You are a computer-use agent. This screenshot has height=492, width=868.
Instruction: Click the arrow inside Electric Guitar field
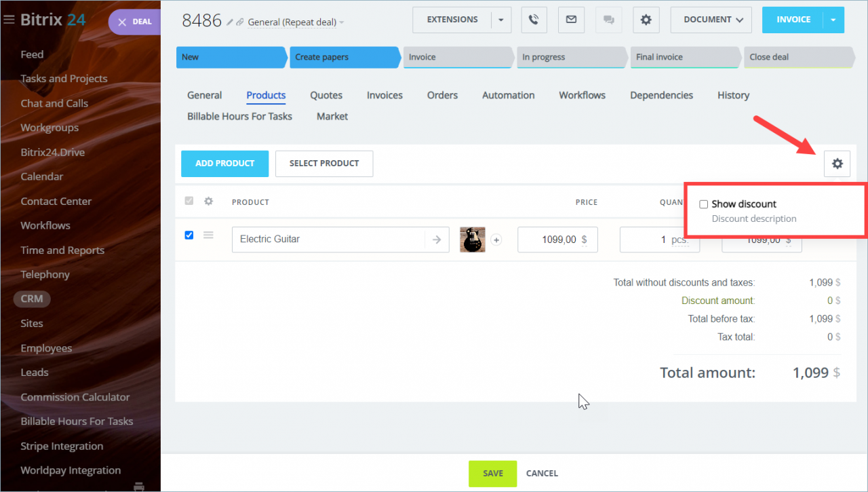[x=437, y=239]
